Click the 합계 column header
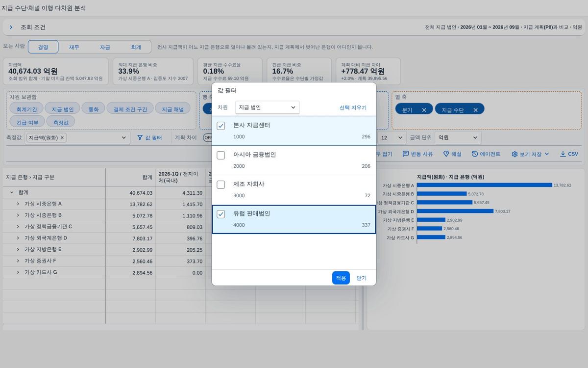This screenshot has width=588, height=368. (131, 177)
